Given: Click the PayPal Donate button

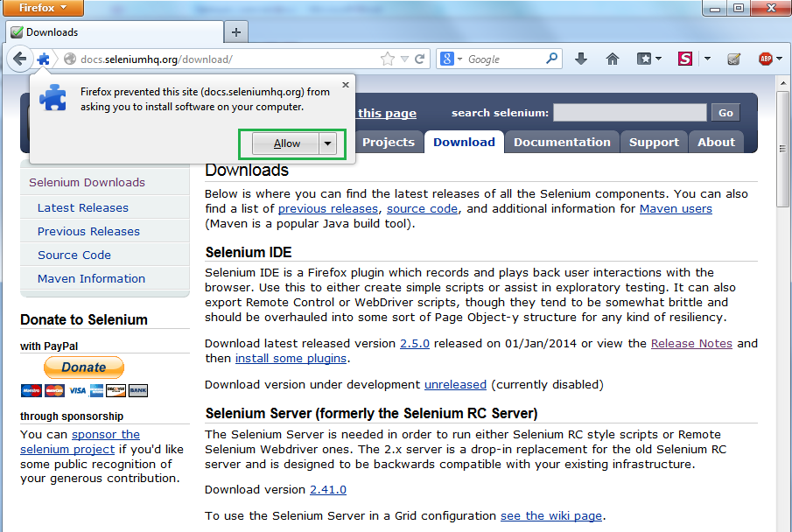Looking at the screenshot, I should pyautogui.click(x=84, y=367).
